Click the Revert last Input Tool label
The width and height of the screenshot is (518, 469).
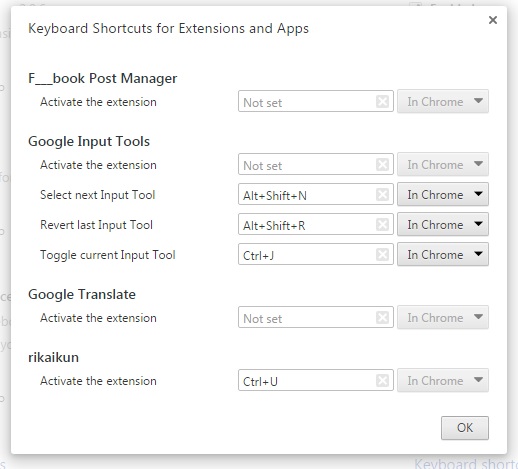[x=96, y=225]
